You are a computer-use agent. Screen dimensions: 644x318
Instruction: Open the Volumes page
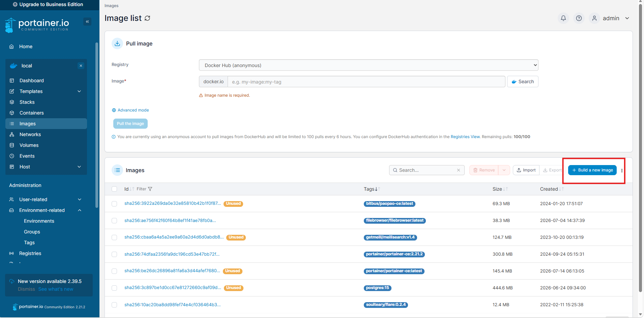coord(46,145)
